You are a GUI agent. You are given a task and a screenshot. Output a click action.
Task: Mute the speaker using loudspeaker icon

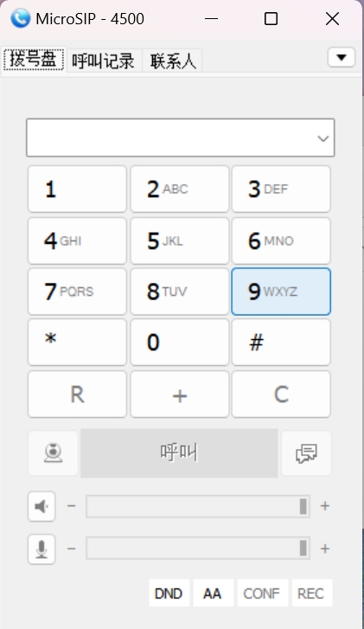coord(42,507)
